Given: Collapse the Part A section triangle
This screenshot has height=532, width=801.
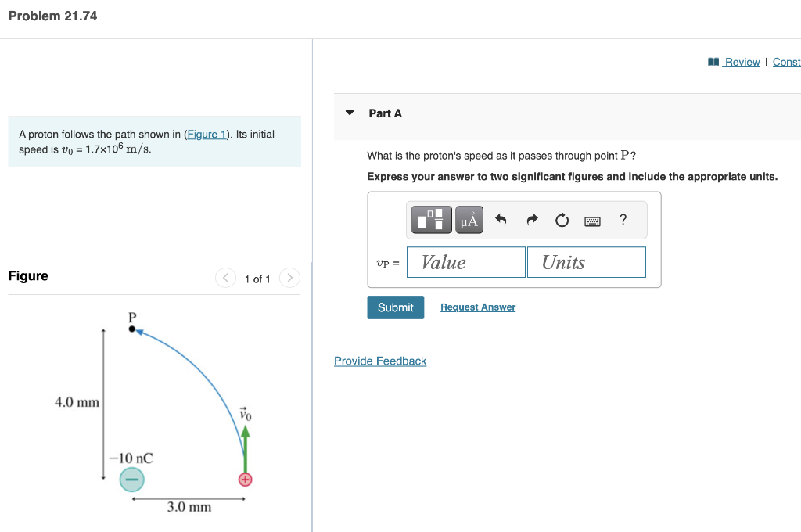Looking at the screenshot, I should 349,113.
